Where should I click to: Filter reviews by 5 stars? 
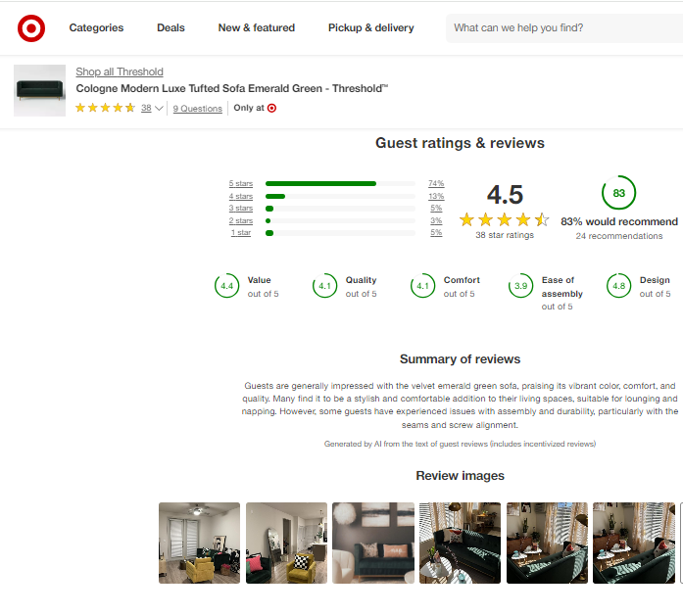pos(241,184)
